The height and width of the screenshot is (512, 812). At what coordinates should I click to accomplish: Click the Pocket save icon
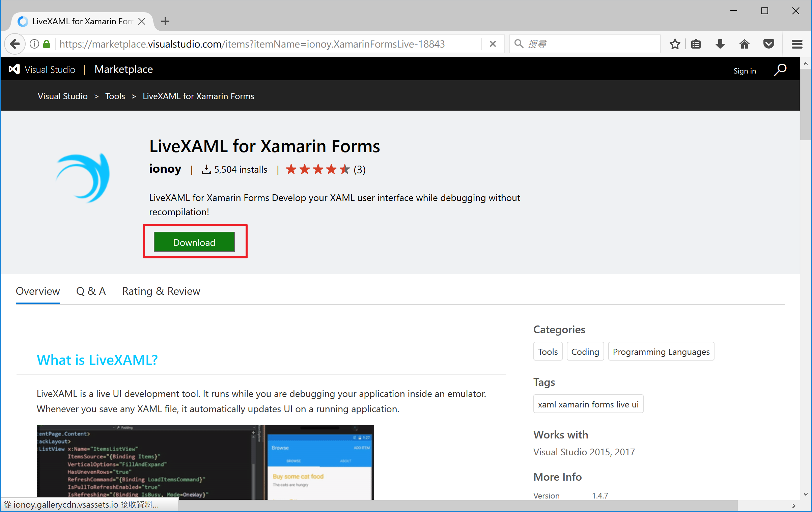click(x=768, y=44)
